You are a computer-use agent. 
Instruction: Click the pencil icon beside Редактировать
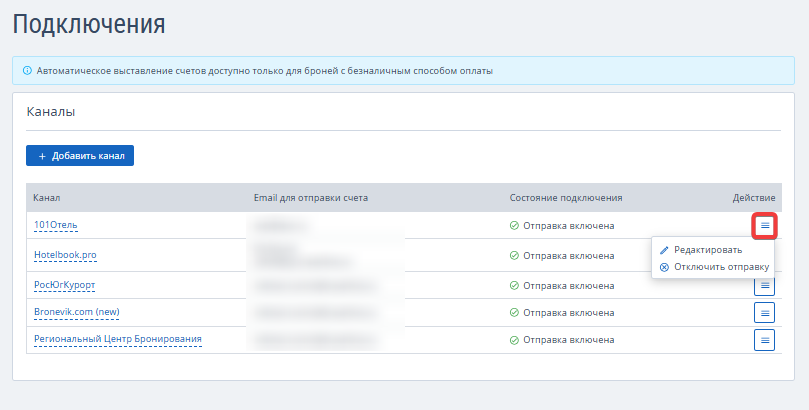[664, 250]
